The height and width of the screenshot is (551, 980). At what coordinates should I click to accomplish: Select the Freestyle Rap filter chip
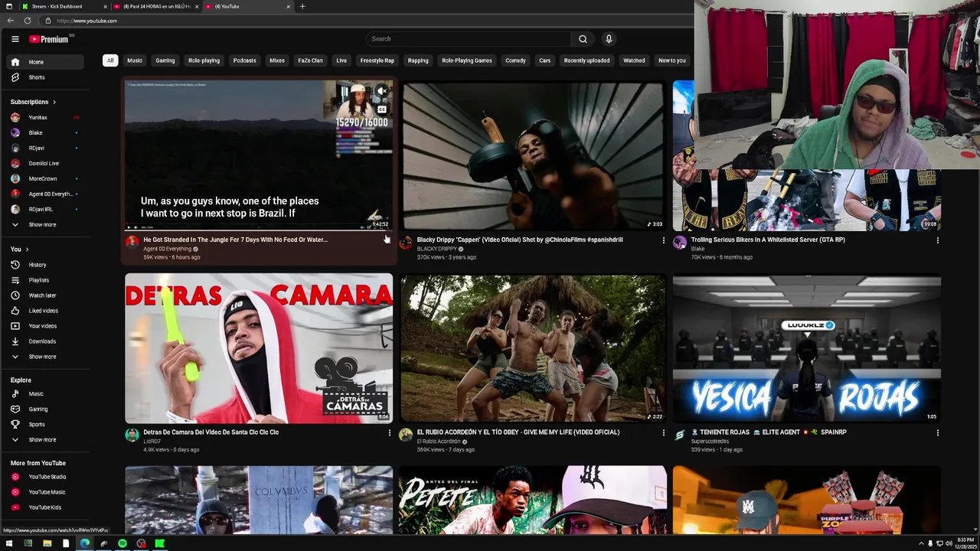pyautogui.click(x=377, y=60)
